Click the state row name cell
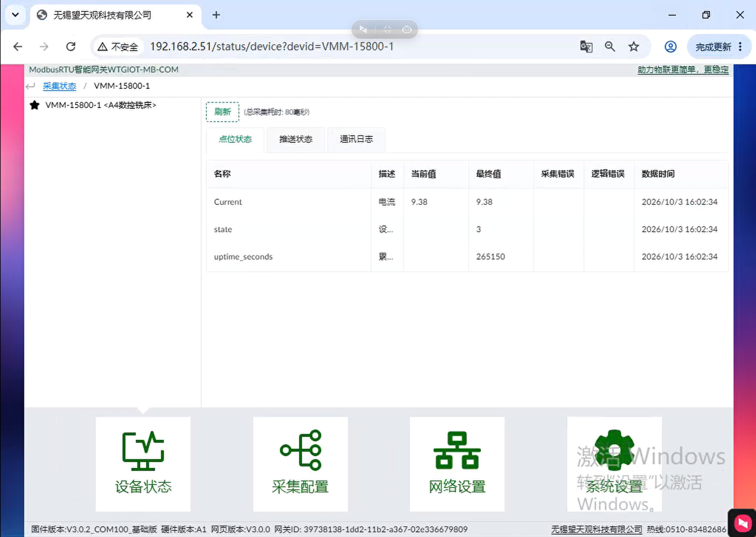This screenshot has width=756, height=537. point(289,229)
